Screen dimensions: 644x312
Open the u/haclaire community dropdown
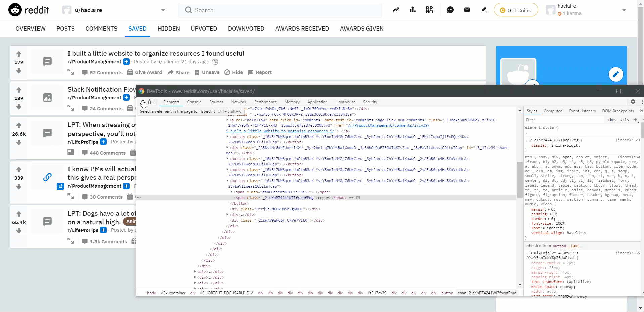click(x=163, y=10)
